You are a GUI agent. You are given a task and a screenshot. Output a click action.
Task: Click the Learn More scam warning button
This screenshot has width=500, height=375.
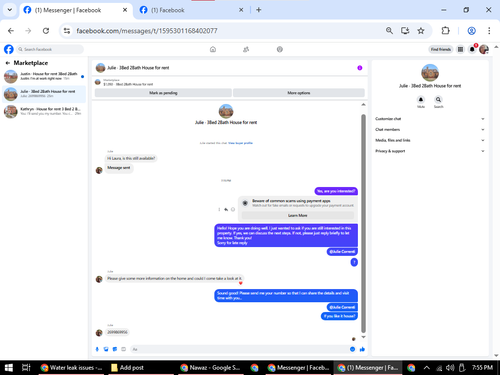tap(297, 215)
